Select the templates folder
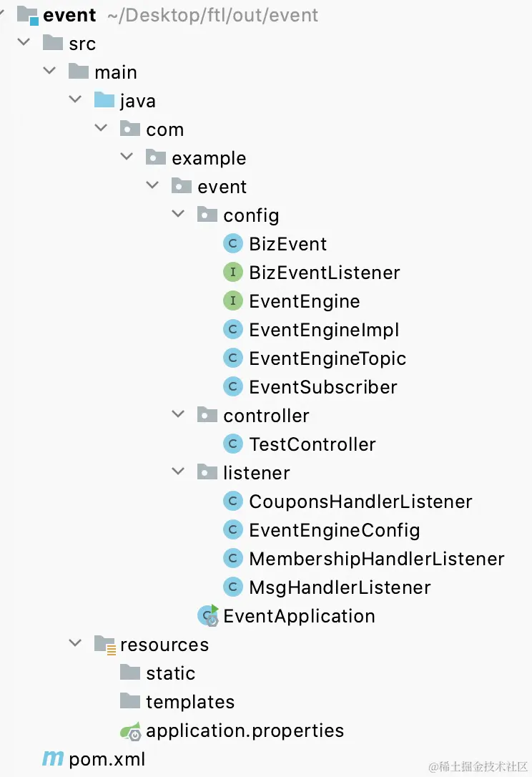This screenshot has width=532, height=777. coord(189,702)
